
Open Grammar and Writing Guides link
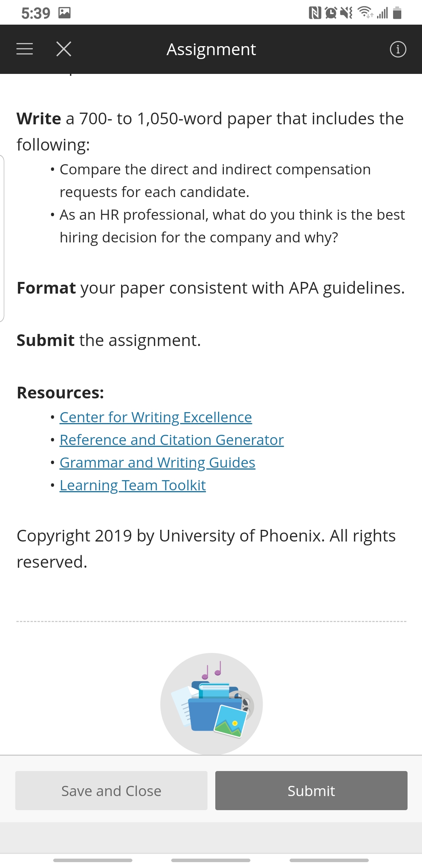click(x=157, y=463)
